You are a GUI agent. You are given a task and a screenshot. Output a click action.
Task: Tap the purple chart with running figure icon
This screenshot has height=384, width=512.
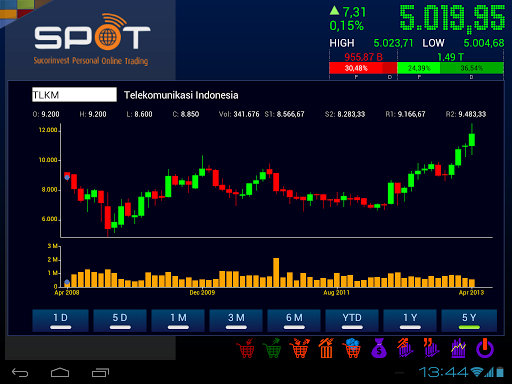[405, 348]
